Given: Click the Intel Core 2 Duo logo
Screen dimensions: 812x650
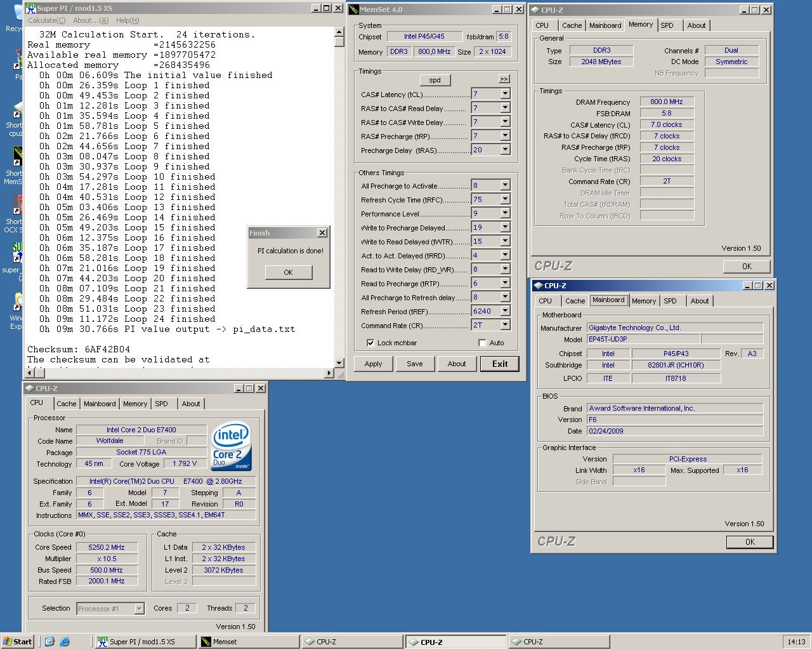Looking at the screenshot, I should 232,446.
